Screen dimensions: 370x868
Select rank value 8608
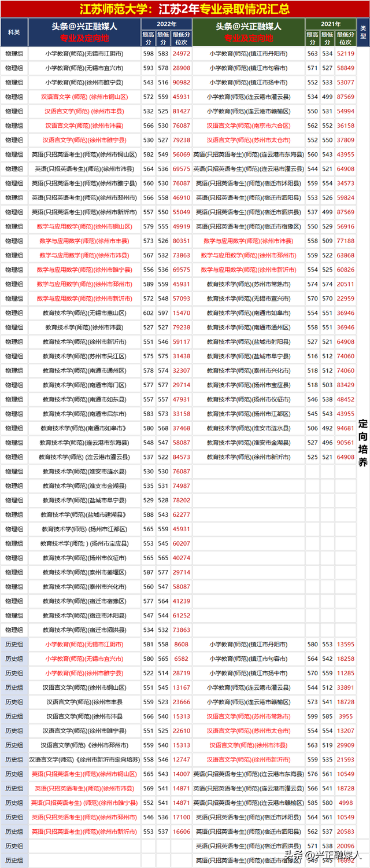pos(182,644)
